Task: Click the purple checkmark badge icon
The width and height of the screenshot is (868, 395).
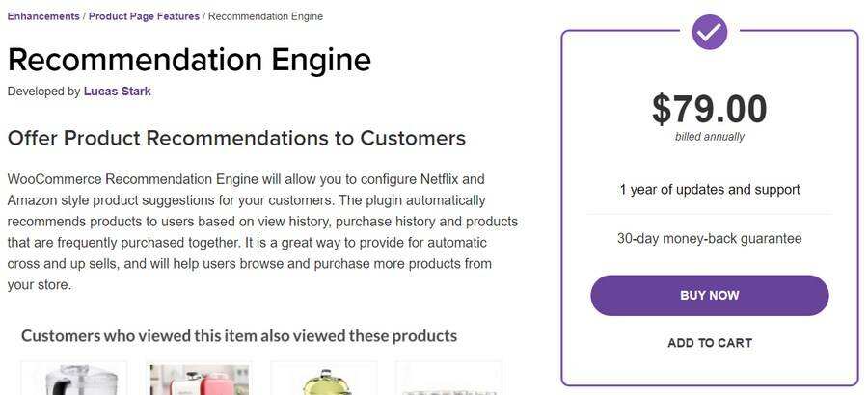Action: pos(710,32)
